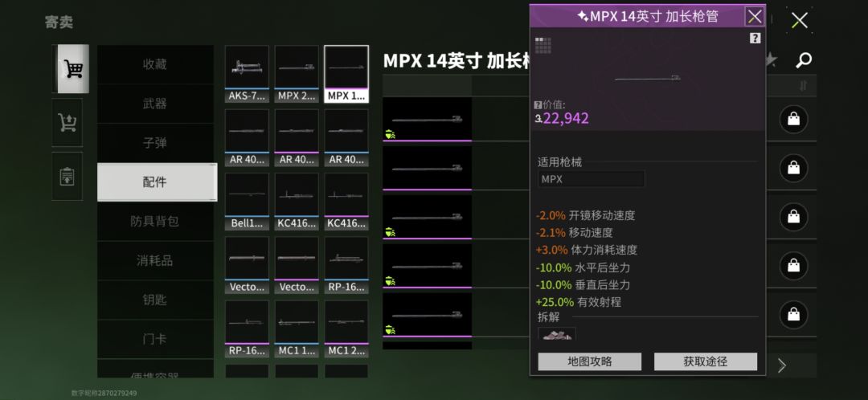Click the -10.0% 水平后坐力 stat line
The image size is (868, 400).
click(583, 267)
